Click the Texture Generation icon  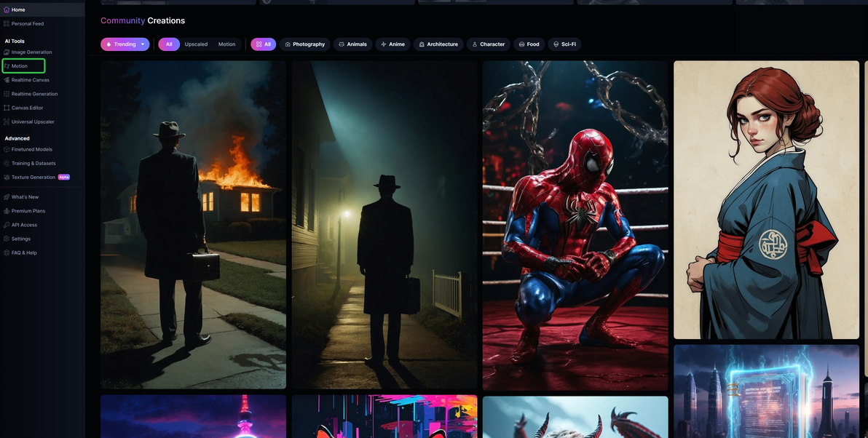click(7, 178)
